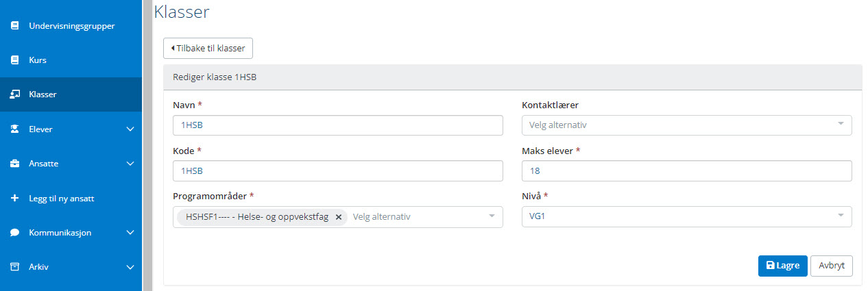Click the plus icon for new employee
This screenshot has height=291, width=868.
point(14,199)
